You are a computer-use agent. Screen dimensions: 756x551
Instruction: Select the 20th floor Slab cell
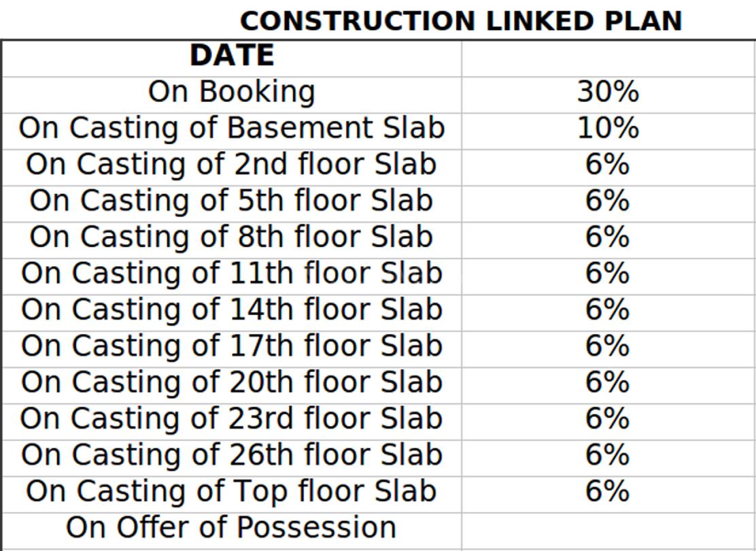[x=231, y=382]
